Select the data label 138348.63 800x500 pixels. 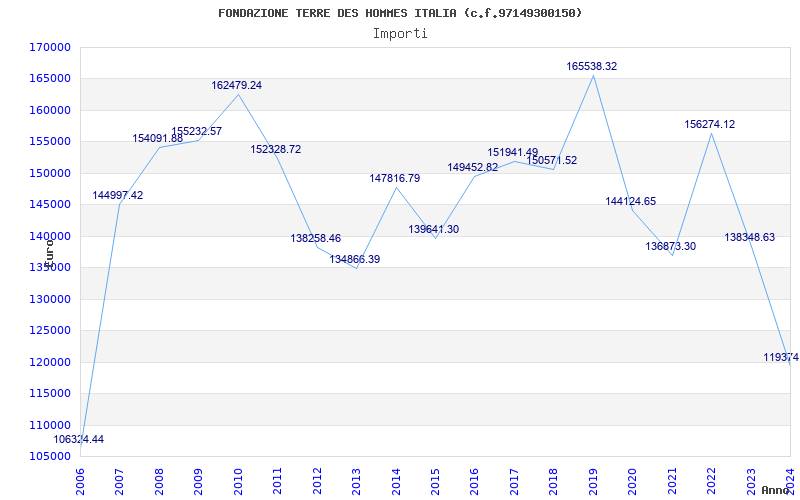coord(749,238)
